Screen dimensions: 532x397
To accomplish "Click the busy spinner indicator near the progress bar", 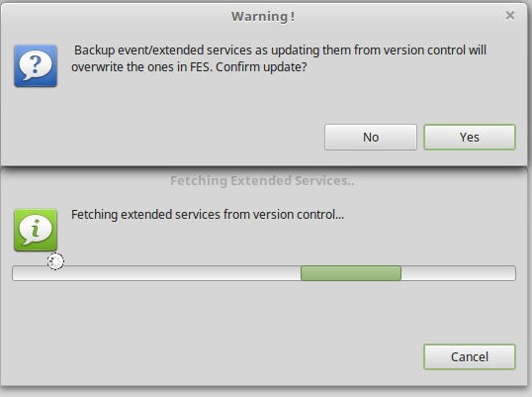I will click(x=55, y=261).
